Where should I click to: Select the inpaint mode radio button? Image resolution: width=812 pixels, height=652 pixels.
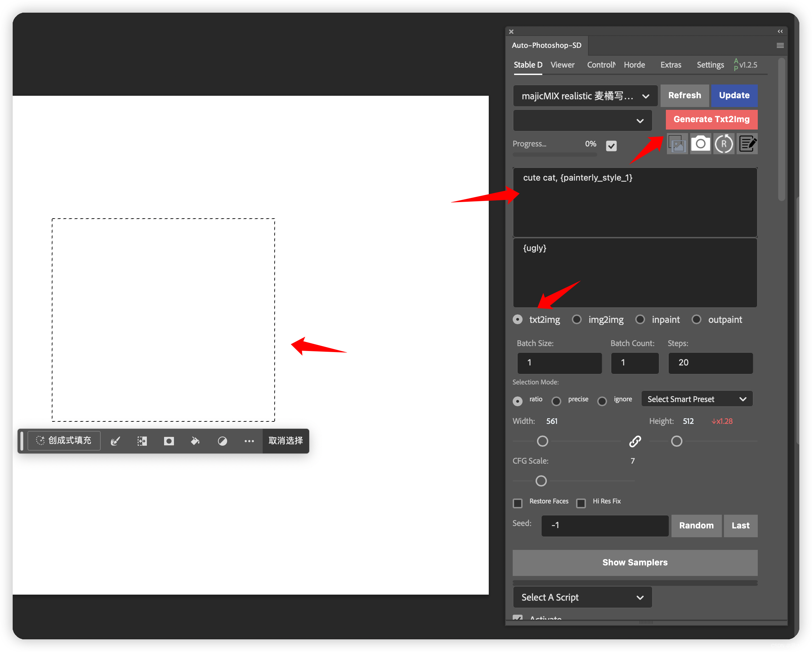[640, 320]
